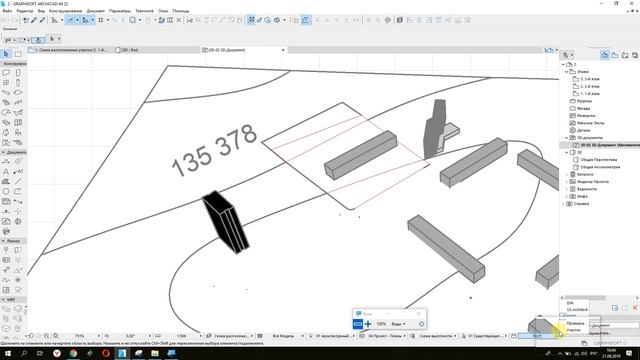Open the Редактор menu
The width and height of the screenshot is (640, 360).
point(25,11)
